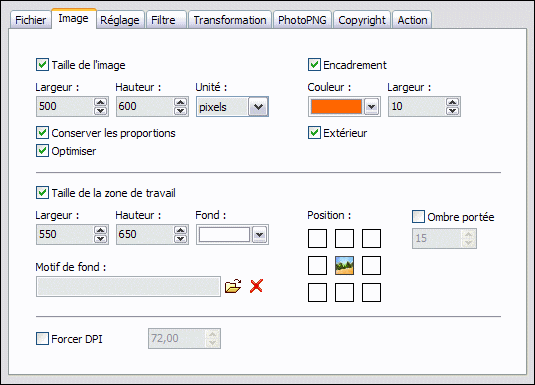Screen dimensions: 535x385
Task: Switch to the Copyright tab
Action: 362,20
